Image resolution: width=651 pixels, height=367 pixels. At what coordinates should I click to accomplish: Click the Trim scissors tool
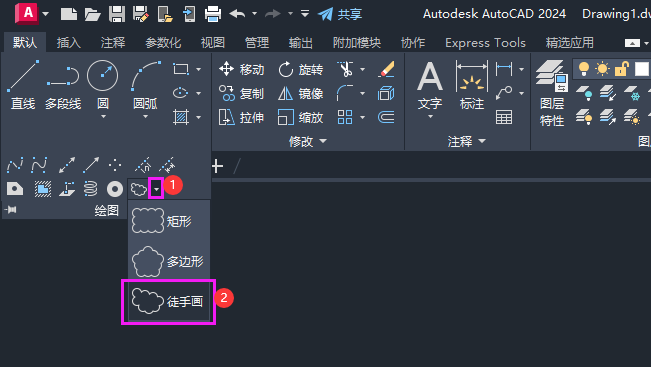click(x=345, y=69)
